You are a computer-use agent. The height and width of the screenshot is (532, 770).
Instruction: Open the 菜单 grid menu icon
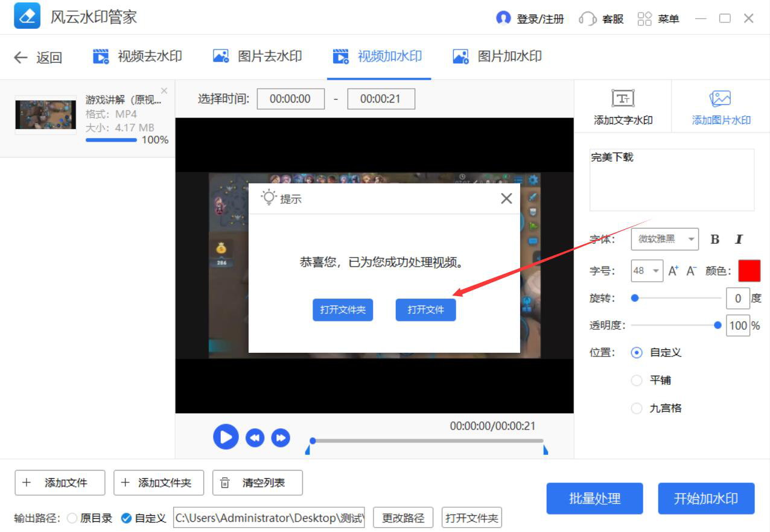coord(645,19)
